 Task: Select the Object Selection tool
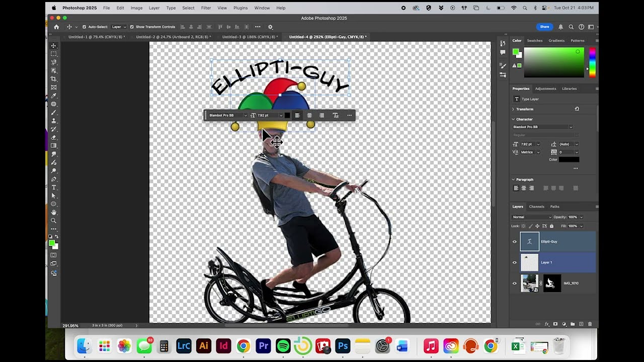pyautogui.click(x=53, y=70)
